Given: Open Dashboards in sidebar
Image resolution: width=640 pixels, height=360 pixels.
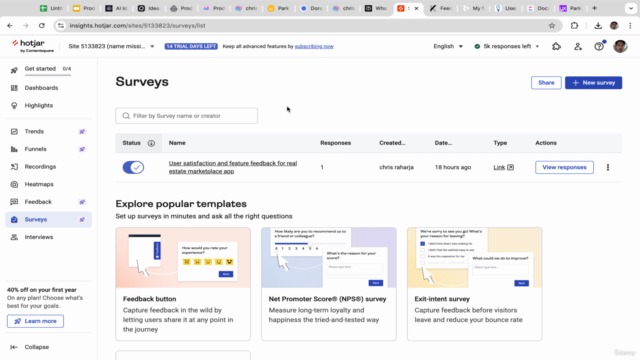Looking at the screenshot, I should 41,88.
